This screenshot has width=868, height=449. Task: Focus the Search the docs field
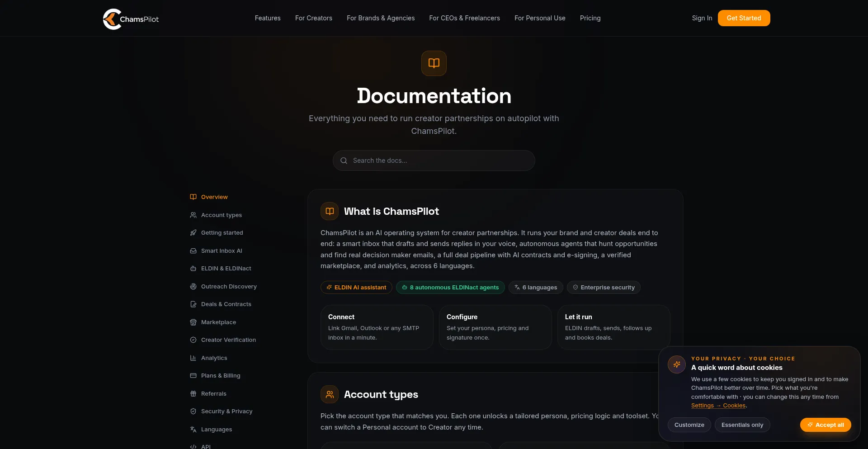pyautogui.click(x=434, y=161)
